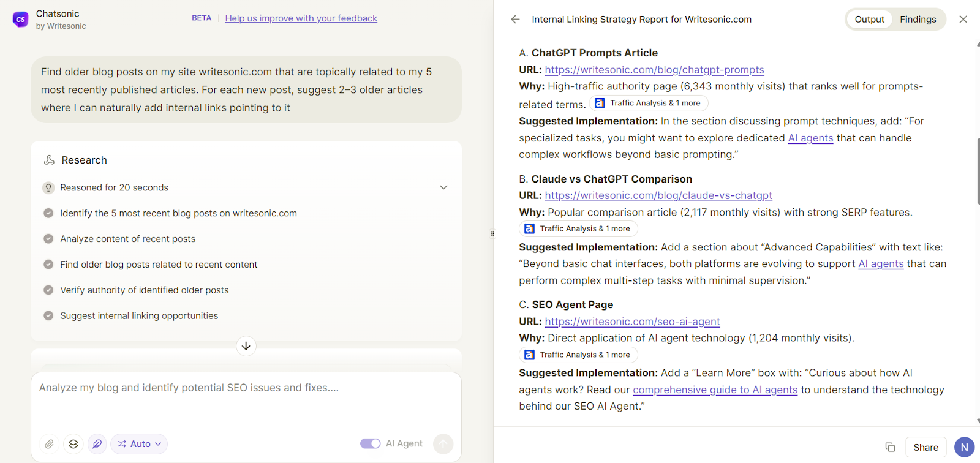The width and height of the screenshot is (980, 463).
Task: Open Traffic Analysis source chip under ChatGPT Prompts
Action: (x=649, y=103)
